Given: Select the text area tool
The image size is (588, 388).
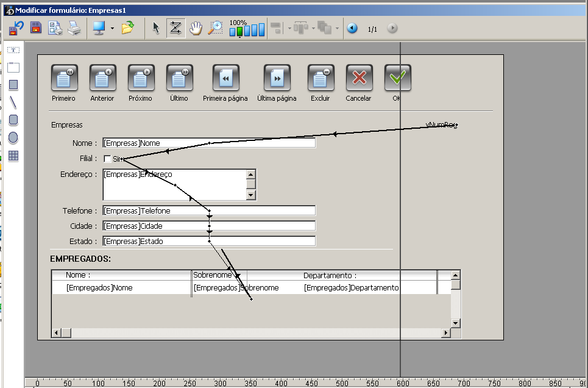Looking at the screenshot, I should (x=13, y=49).
